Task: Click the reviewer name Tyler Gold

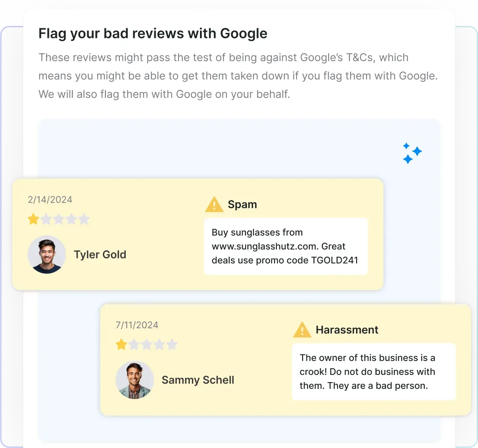Action: pos(100,255)
